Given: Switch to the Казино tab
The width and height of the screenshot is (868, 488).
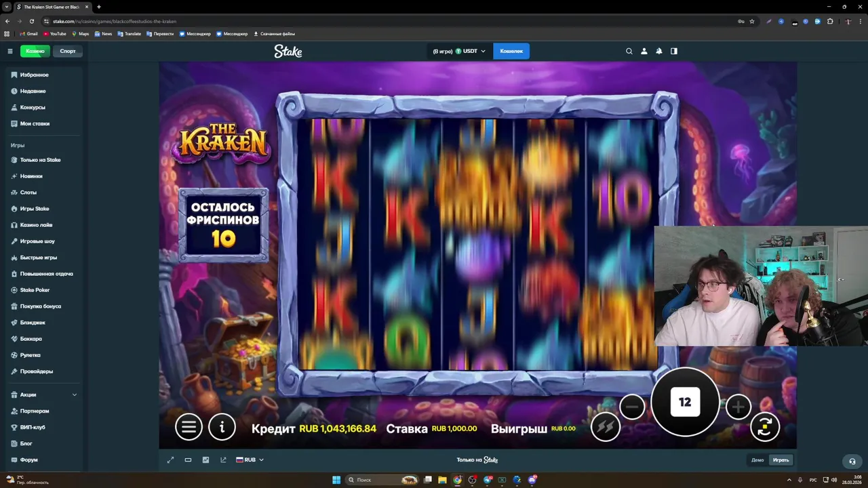Looking at the screenshot, I should pyautogui.click(x=35, y=51).
